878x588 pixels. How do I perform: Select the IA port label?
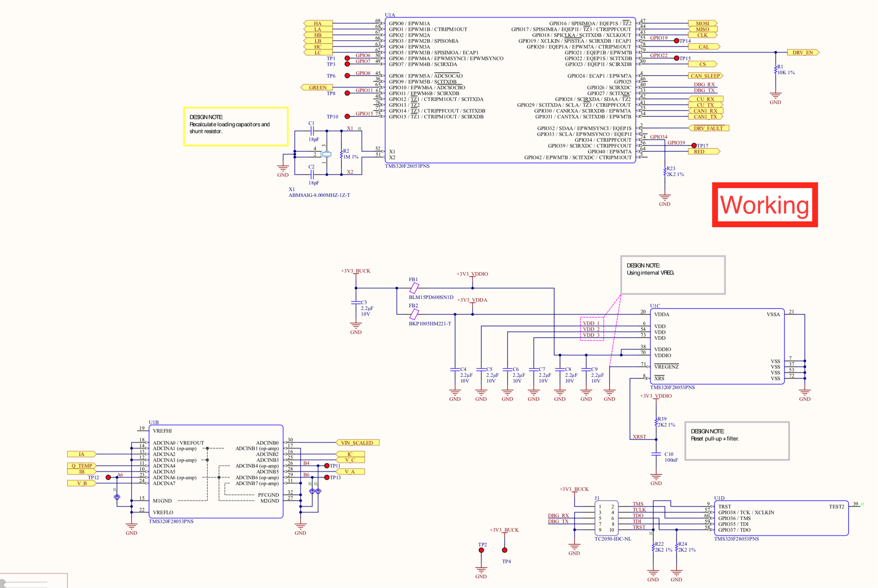click(x=82, y=454)
